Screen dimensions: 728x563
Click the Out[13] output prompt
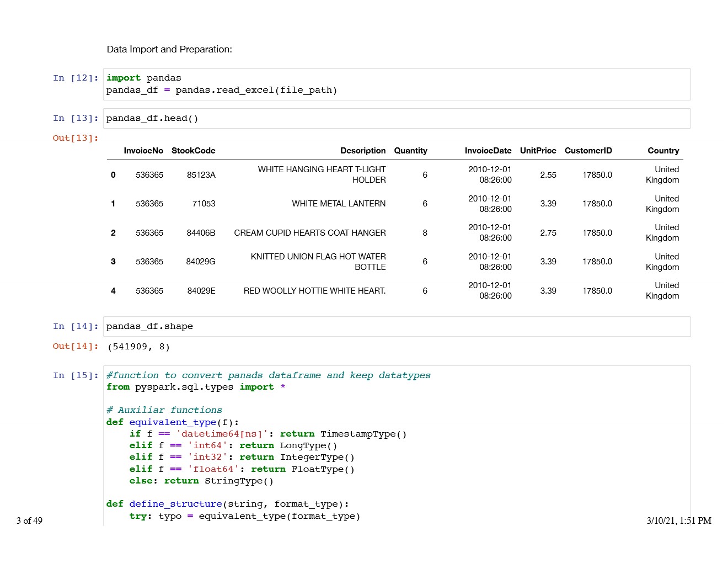[76, 139]
